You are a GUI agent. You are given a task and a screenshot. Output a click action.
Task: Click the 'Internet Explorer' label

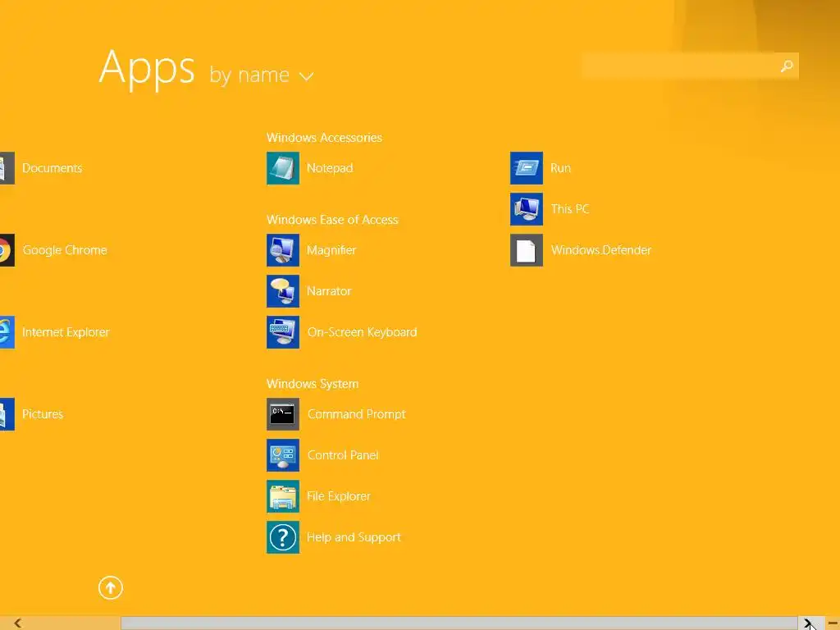pyautogui.click(x=66, y=332)
